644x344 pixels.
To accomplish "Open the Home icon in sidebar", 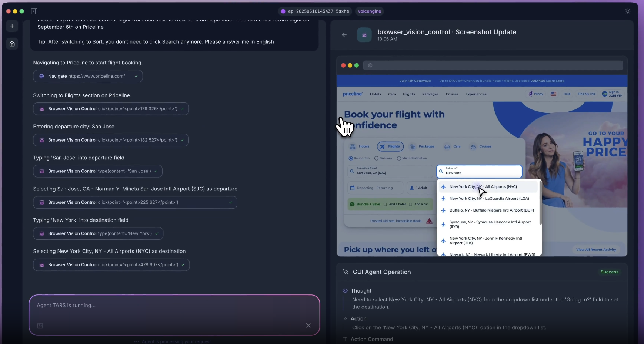I will pos(12,44).
